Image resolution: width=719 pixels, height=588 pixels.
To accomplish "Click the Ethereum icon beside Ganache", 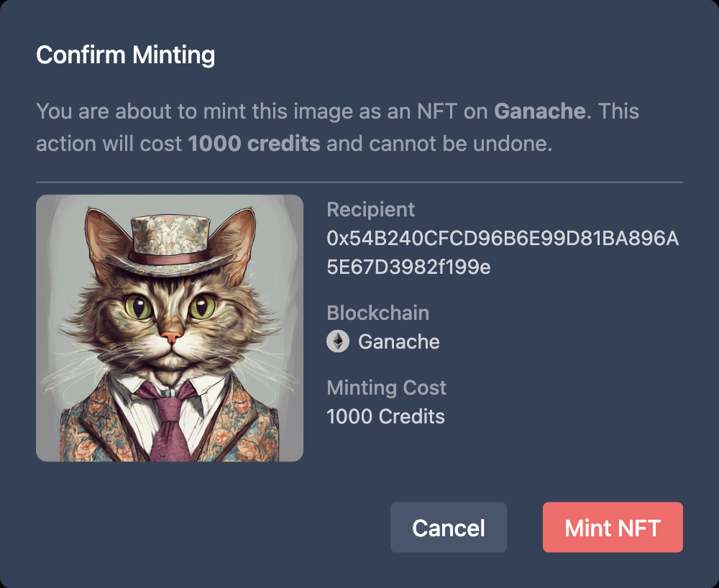I will pyautogui.click(x=337, y=341).
